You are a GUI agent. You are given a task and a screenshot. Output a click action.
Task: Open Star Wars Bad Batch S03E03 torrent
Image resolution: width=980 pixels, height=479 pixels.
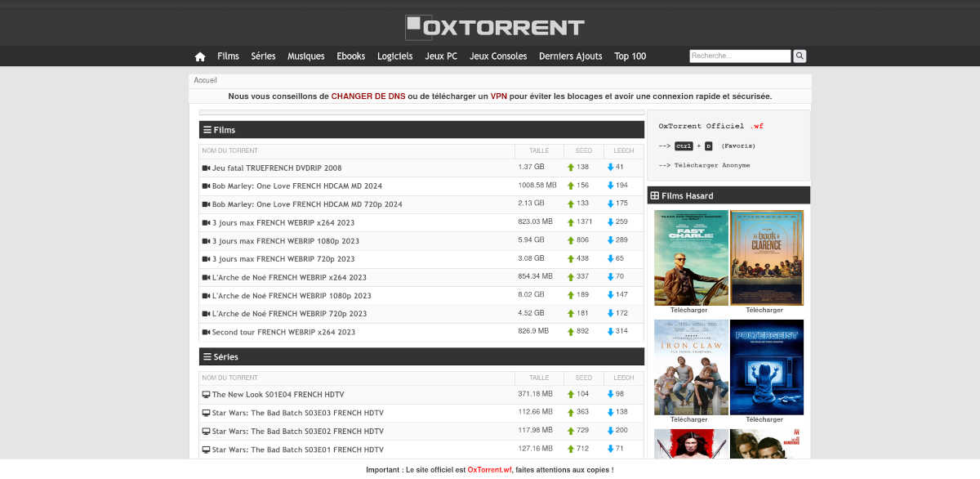click(x=298, y=413)
